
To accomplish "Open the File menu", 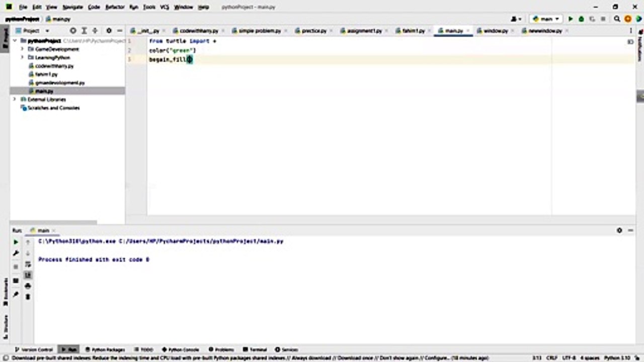I will pos(23,7).
